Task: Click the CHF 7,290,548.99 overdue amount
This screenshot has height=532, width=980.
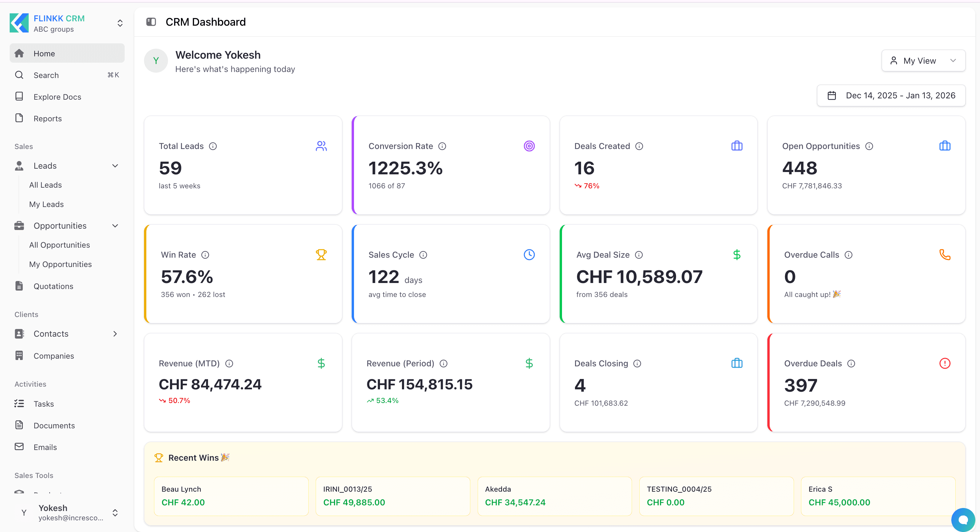Action: tap(815, 403)
